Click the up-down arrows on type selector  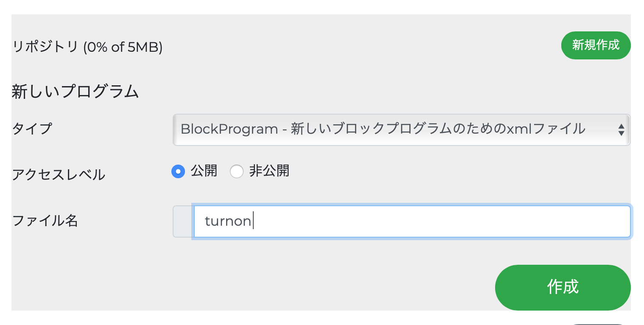621,129
